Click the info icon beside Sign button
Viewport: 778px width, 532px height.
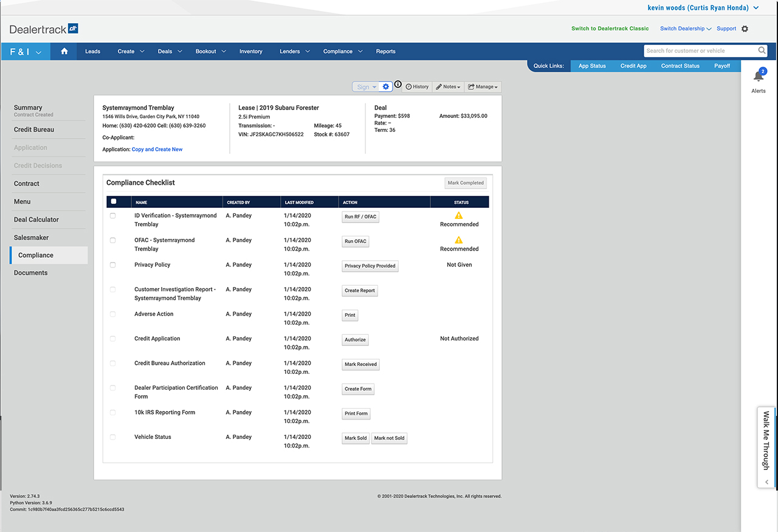click(x=398, y=85)
